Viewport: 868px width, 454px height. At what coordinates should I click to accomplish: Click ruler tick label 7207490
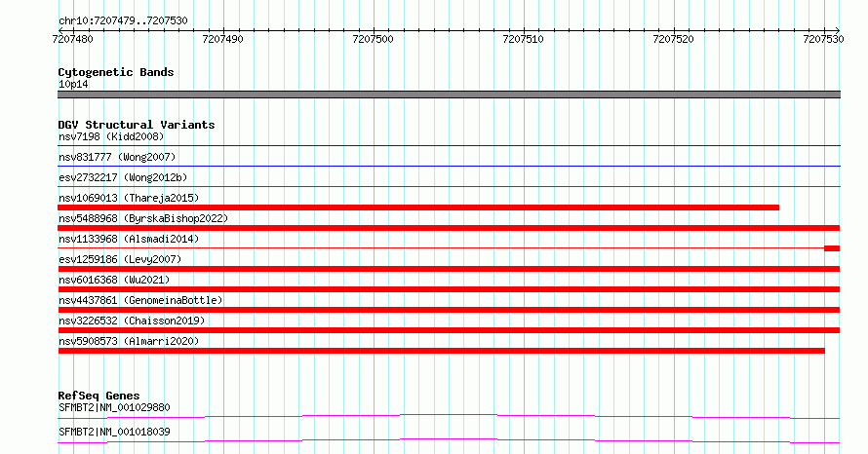[x=222, y=39]
